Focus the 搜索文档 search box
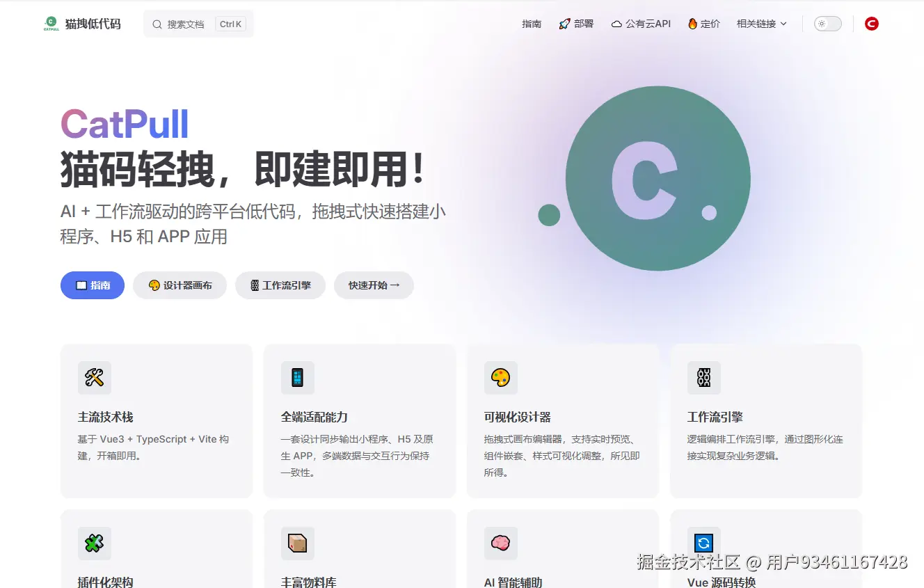The image size is (924, 588). 198,24
